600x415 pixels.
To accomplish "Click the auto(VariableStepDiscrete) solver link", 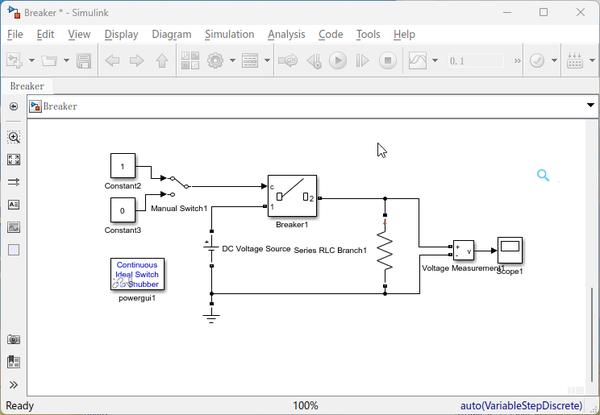I will click(x=521, y=406).
